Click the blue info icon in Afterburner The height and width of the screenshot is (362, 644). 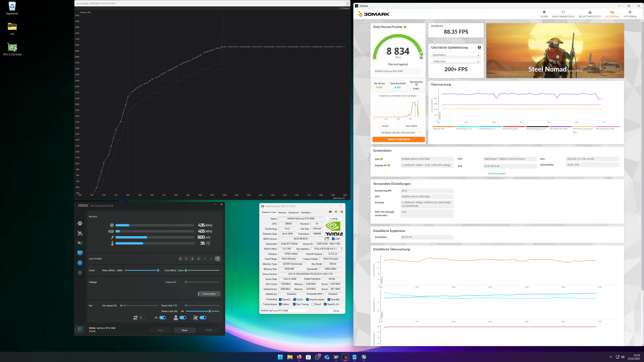[80, 263]
